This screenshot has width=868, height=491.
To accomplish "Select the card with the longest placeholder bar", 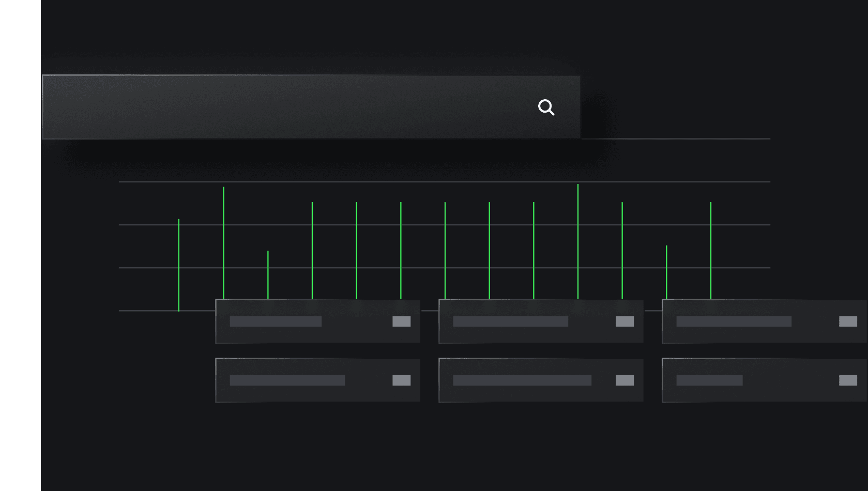I will [x=541, y=380].
